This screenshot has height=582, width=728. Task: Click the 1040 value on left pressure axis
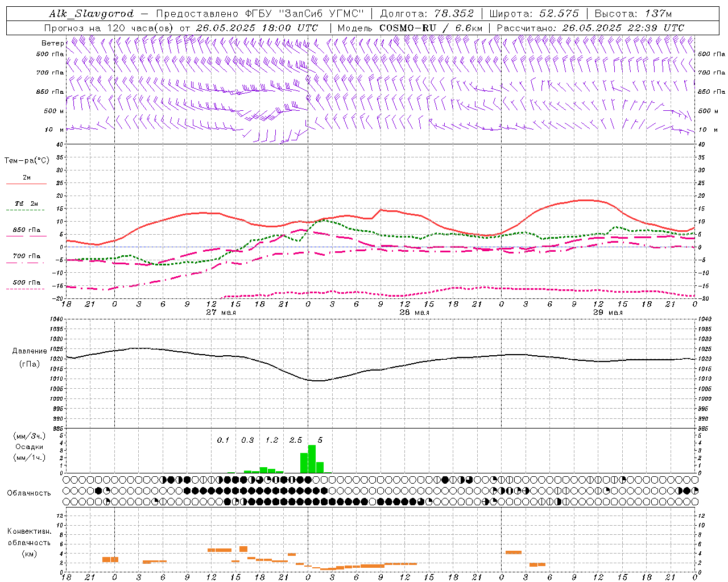pos(56,319)
